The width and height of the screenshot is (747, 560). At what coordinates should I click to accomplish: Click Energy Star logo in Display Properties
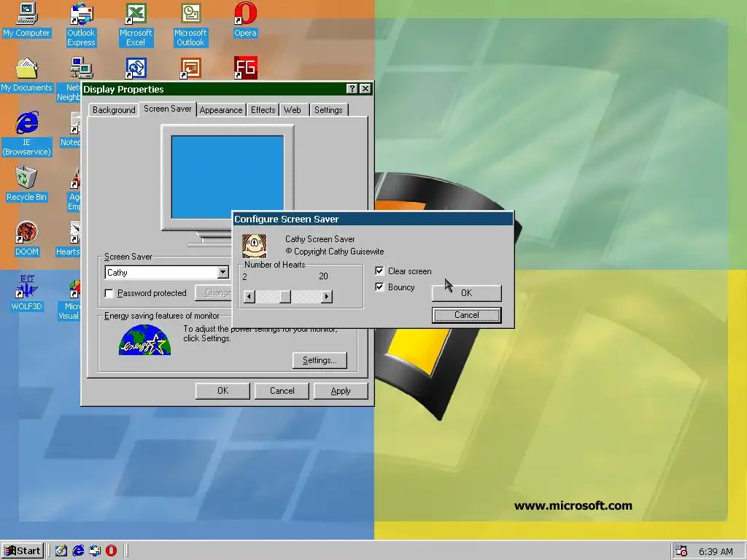coord(144,340)
